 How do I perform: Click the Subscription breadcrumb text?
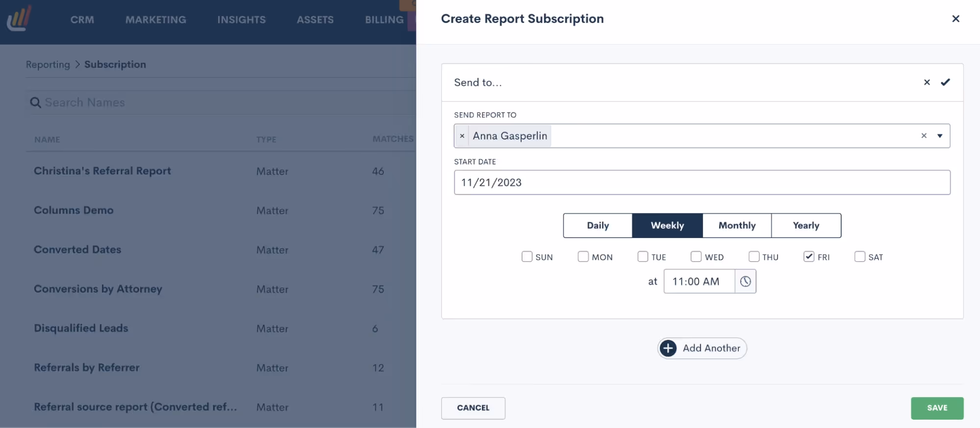[x=115, y=65]
